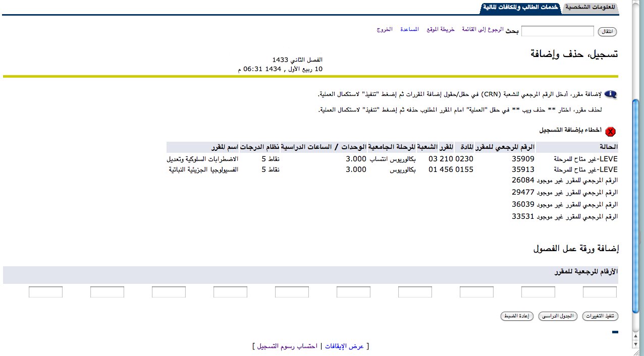
Task: Click the term label الفصل الثاني 1433
Action: [x=297, y=60]
